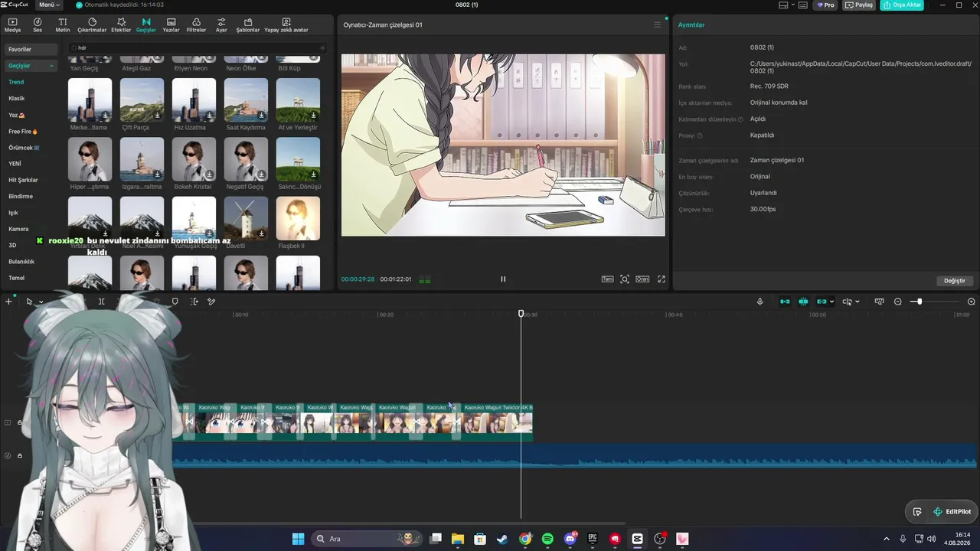Pause the preview playback
Viewport: 980px width, 551px height.
(503, 279)
